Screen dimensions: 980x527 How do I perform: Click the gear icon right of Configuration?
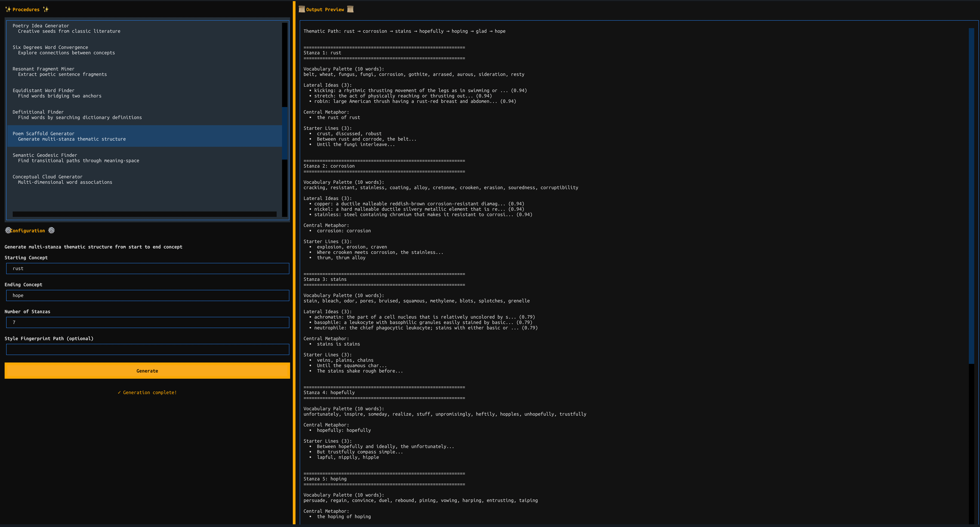(x=51, y=230)
